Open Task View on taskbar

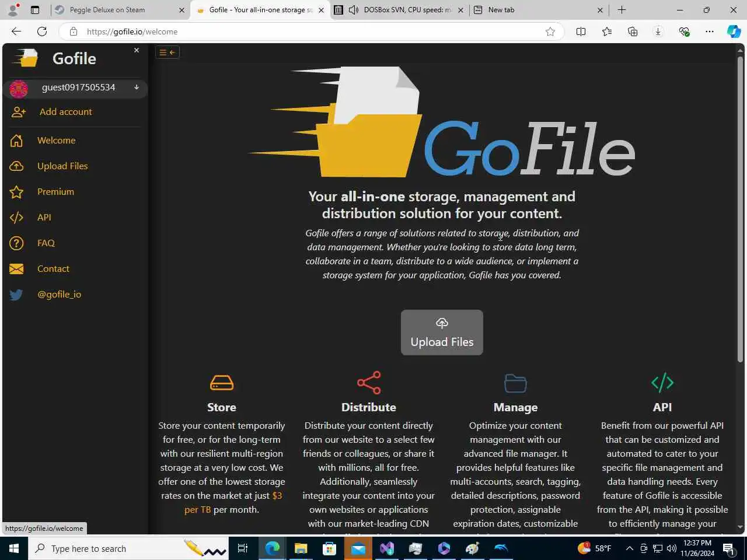pyautogui.click(x=243, y=548)
